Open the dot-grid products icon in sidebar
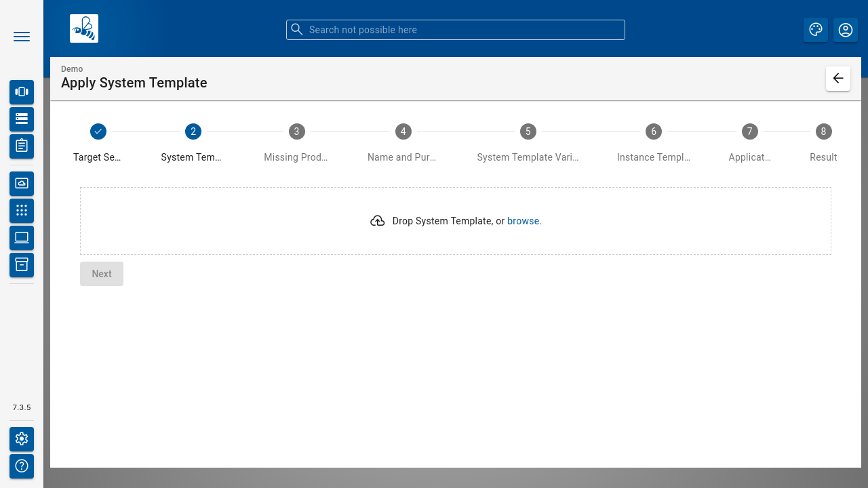 [22, 210]
